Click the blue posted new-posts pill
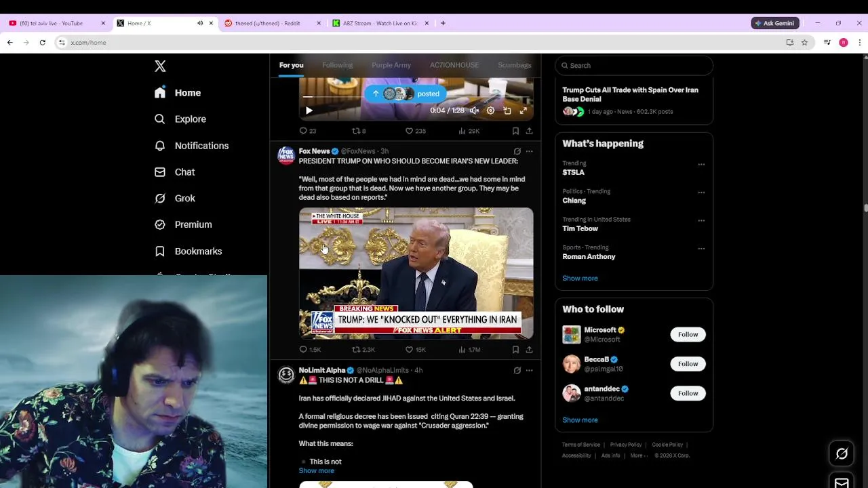Screen dimensions: 868x488 pos(406,94)
